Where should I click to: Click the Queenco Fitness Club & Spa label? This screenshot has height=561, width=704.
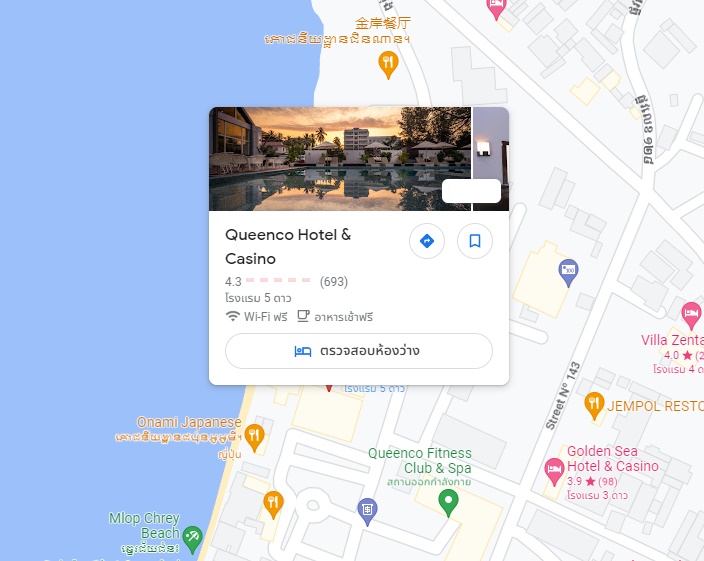[x=420, y=460]
